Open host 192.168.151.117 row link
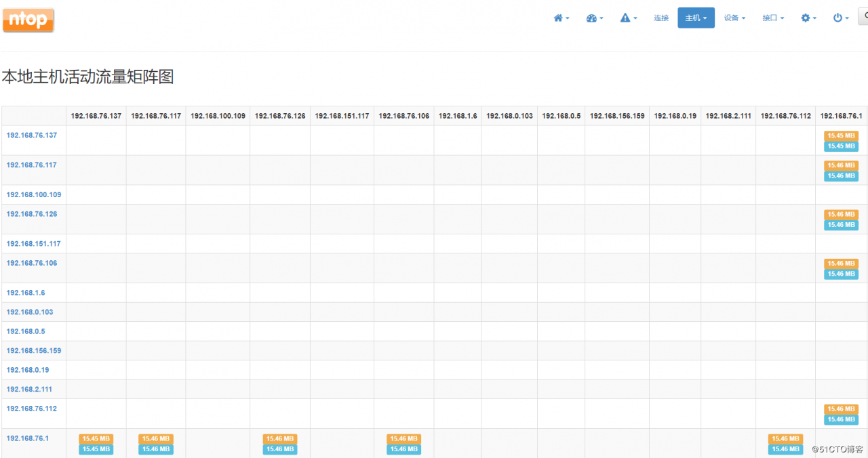Image resolution: width=868 pixels, height=458 pixels. 34,244
